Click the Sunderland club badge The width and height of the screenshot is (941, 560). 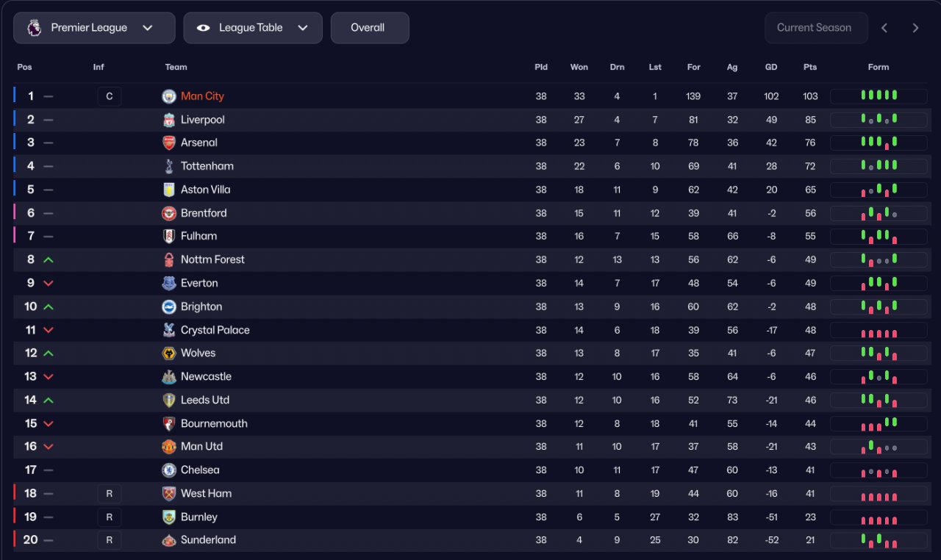(169, 540)
